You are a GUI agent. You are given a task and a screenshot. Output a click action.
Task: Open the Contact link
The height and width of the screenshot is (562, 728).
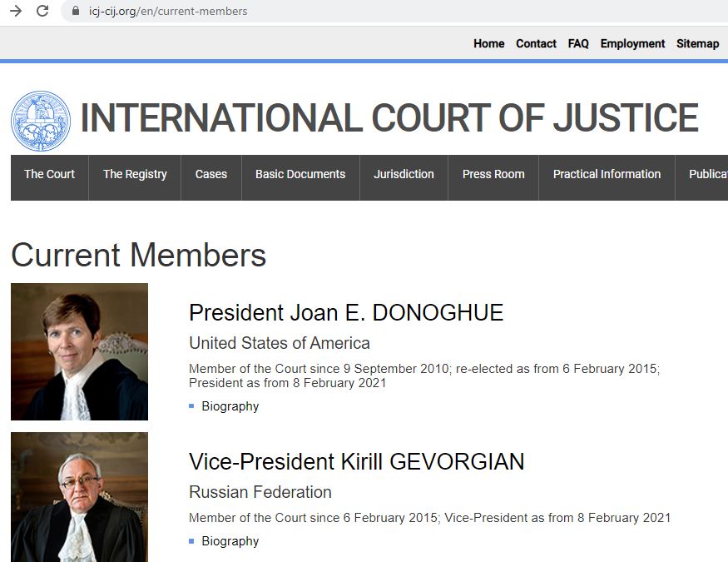[x=536, y=43]
